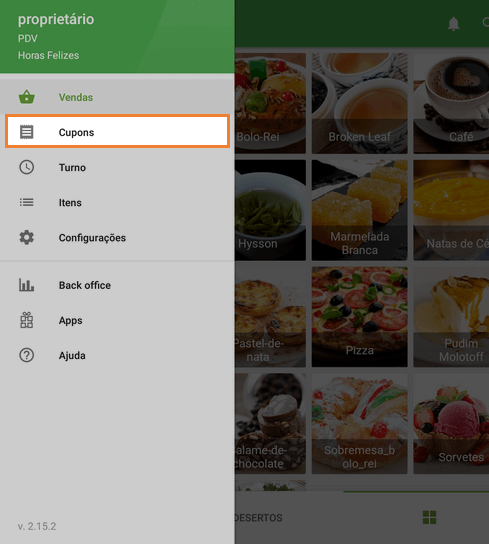The width and height of the screenshot is (489, 544).
Task: Click the Configurações gear icon
Action: coord(26,238)
